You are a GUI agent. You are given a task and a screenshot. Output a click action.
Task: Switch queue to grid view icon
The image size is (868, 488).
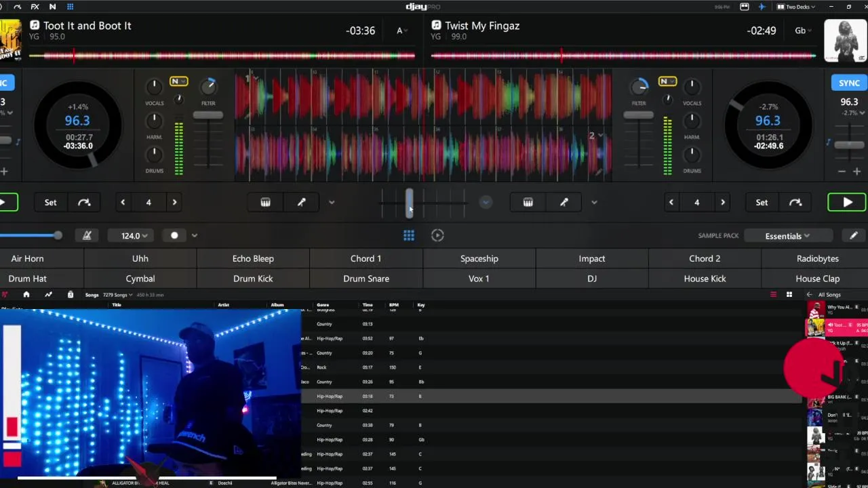(x=789, y=295)
